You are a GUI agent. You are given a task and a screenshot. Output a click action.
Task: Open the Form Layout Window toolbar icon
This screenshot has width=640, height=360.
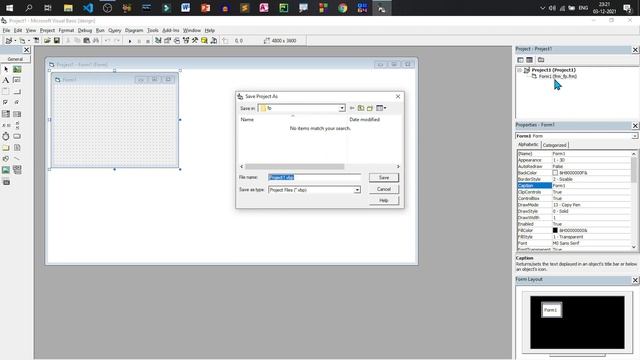click(176, 40)
